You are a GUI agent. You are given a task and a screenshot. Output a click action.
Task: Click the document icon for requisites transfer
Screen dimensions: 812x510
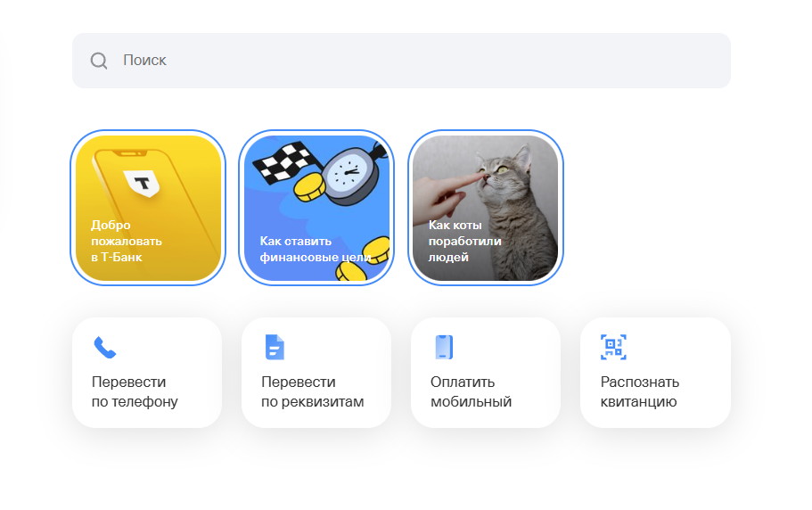[x=275, y=347]
